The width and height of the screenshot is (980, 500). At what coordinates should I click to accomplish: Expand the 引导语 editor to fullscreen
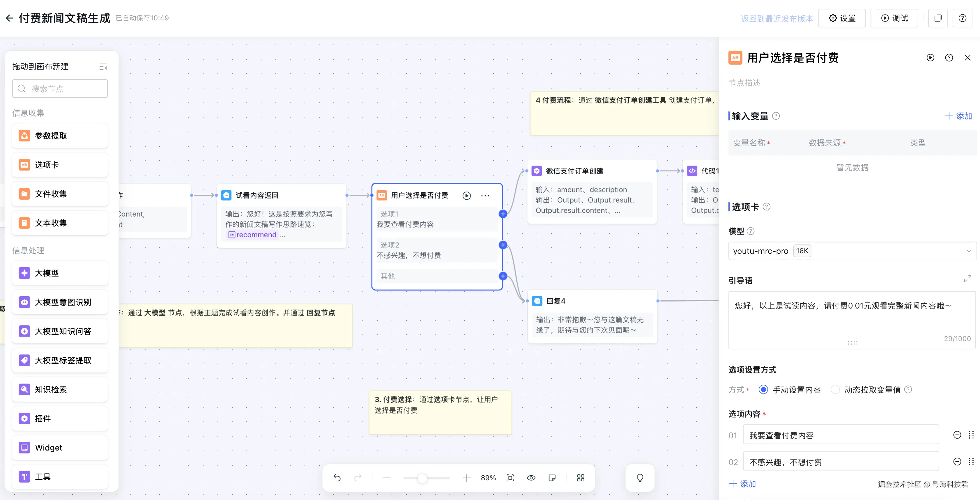point(967,279)
